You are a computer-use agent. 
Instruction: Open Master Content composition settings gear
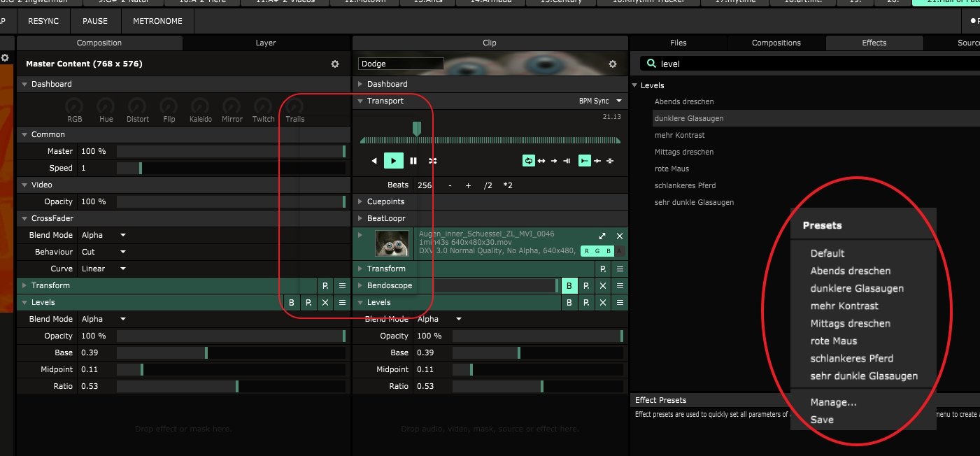pyautogui.click(x=335, y=64)
